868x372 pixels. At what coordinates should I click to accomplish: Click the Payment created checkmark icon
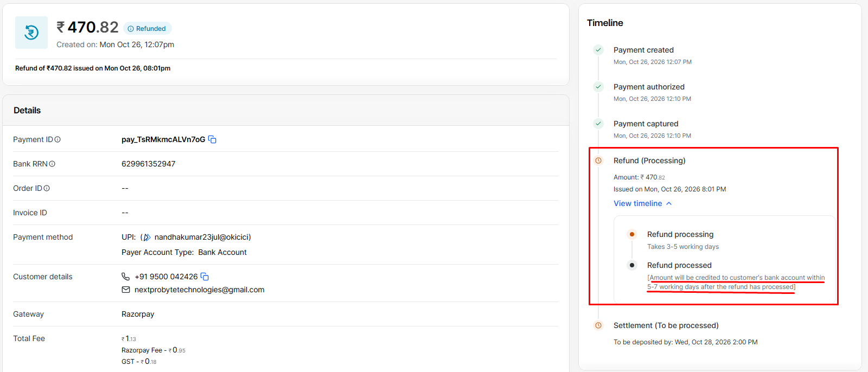click(x=598, y=50)
